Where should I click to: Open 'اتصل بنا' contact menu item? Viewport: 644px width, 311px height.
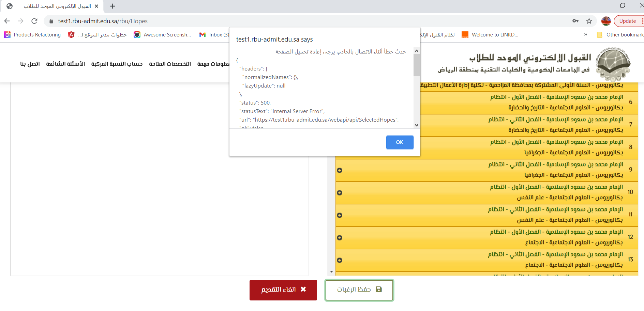(30, 64)
